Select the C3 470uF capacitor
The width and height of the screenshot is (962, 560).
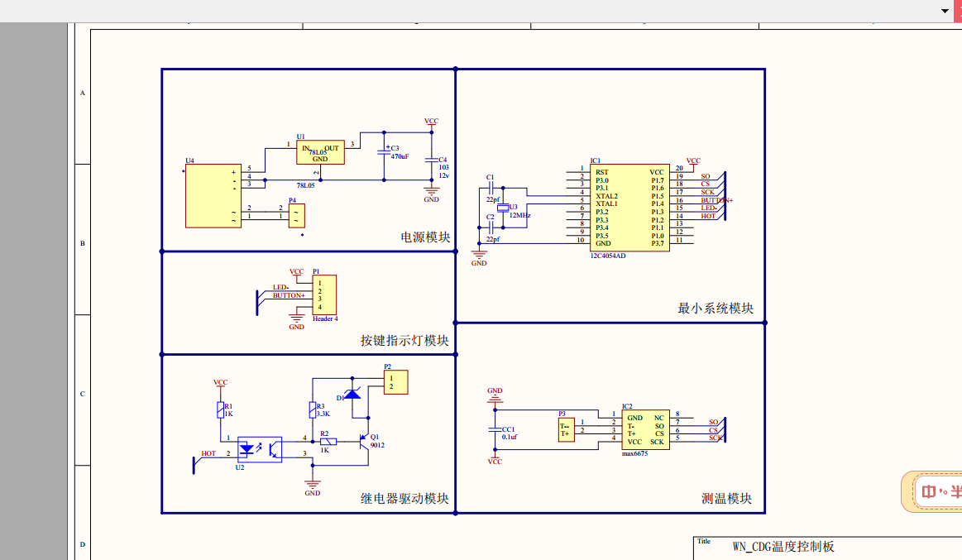click(384, 152)
